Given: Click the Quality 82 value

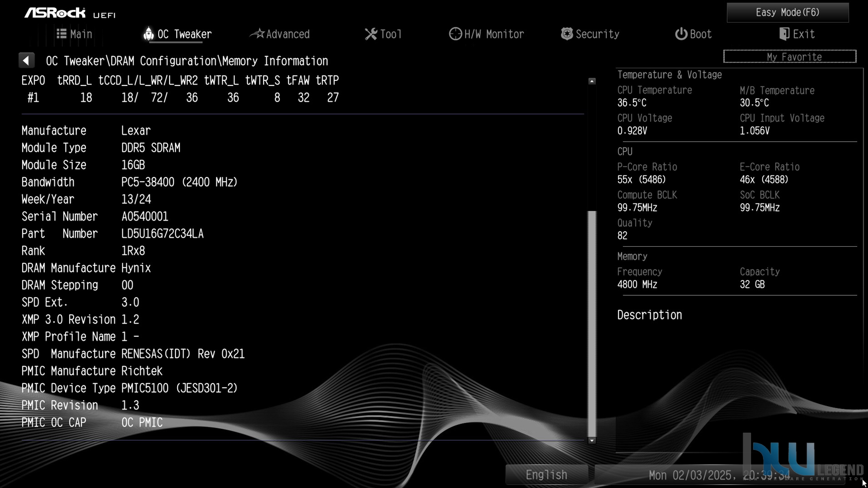Looking at the screenshot, I should pos(622,236).
